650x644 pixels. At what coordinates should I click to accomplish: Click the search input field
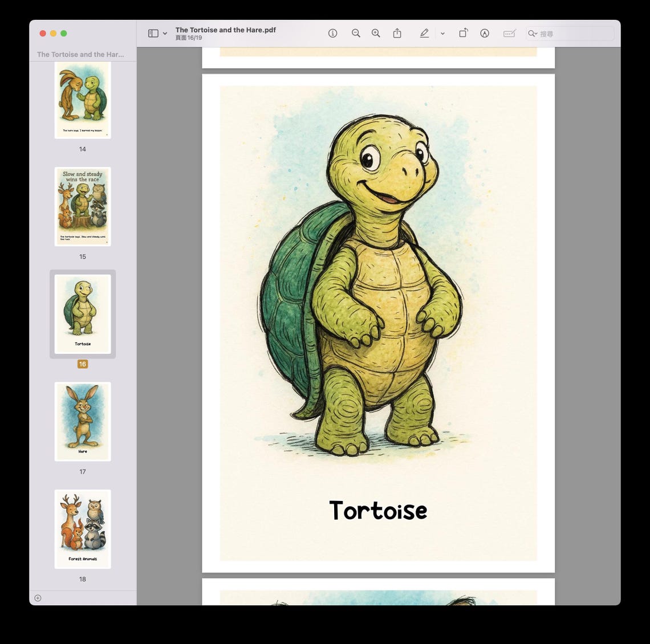click(570, 33)
